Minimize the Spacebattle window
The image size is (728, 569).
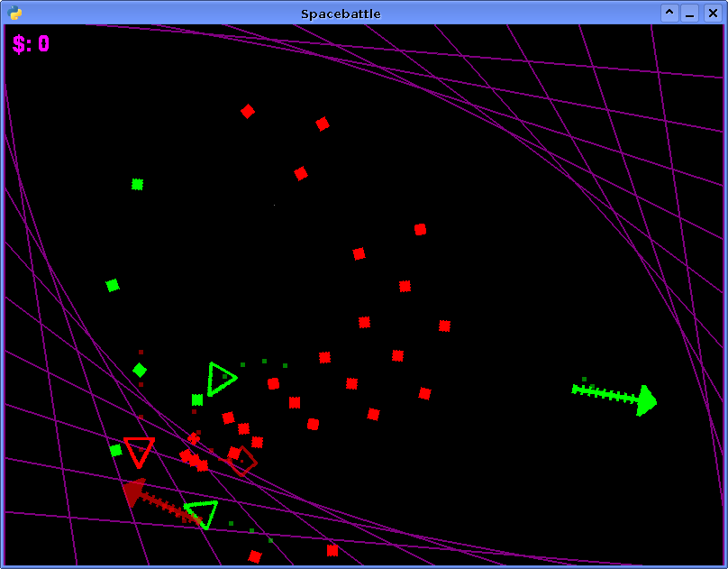tap(690, 13)
